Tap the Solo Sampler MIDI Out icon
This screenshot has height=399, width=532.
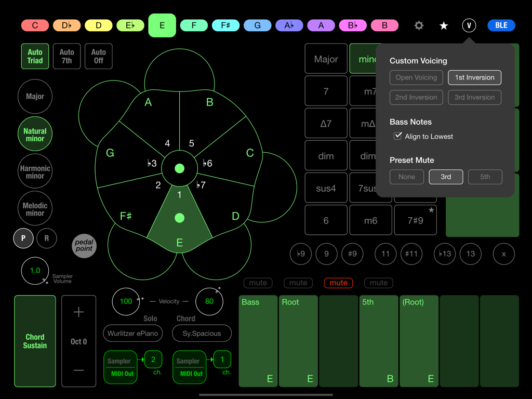click(x=120, y=367)
